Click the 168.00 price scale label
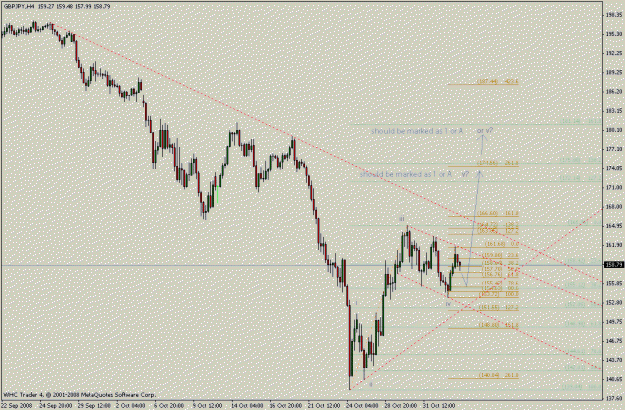This screenshot has height=410, width=625. 614,206
